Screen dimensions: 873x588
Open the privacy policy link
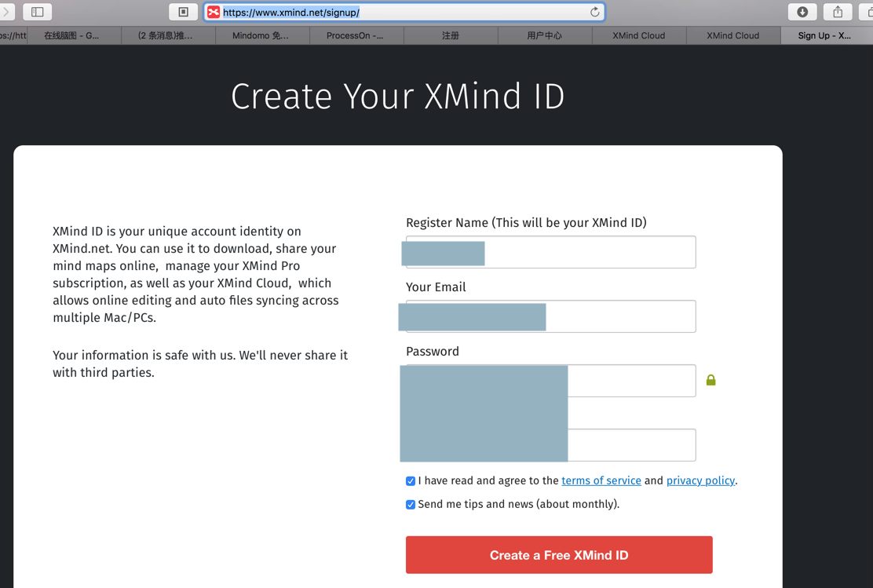point(700,480)
